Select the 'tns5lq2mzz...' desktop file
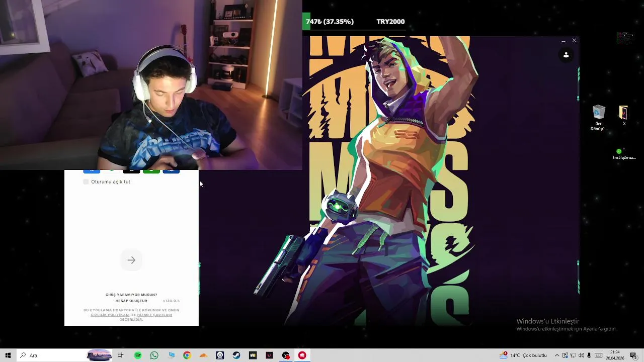Viewport: 644px width, 362px height. coord(624,154)
